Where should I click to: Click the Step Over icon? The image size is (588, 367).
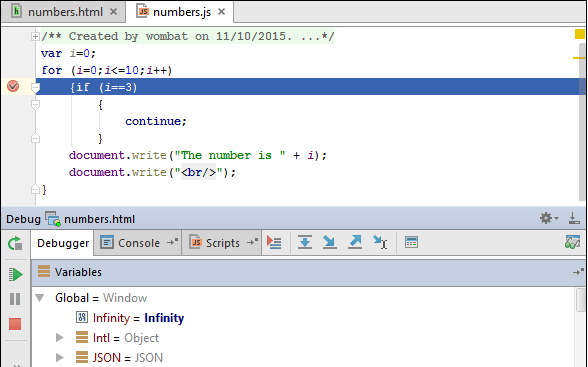point(305,243)
